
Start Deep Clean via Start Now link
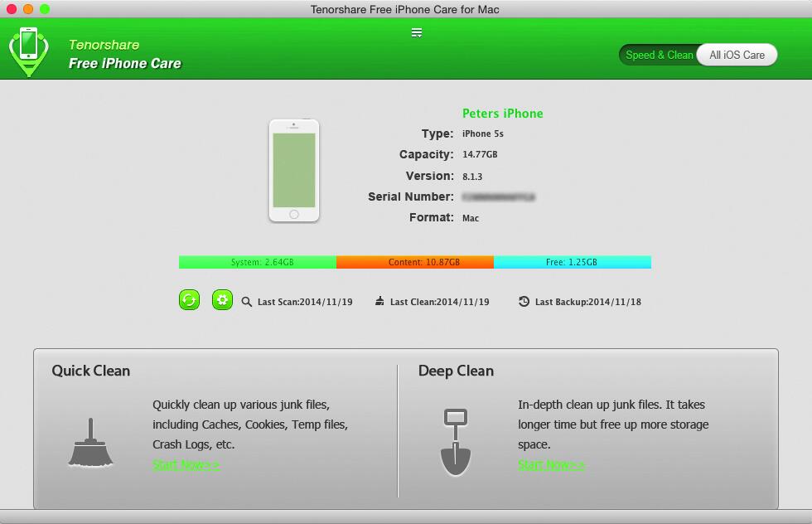(552, 464)
